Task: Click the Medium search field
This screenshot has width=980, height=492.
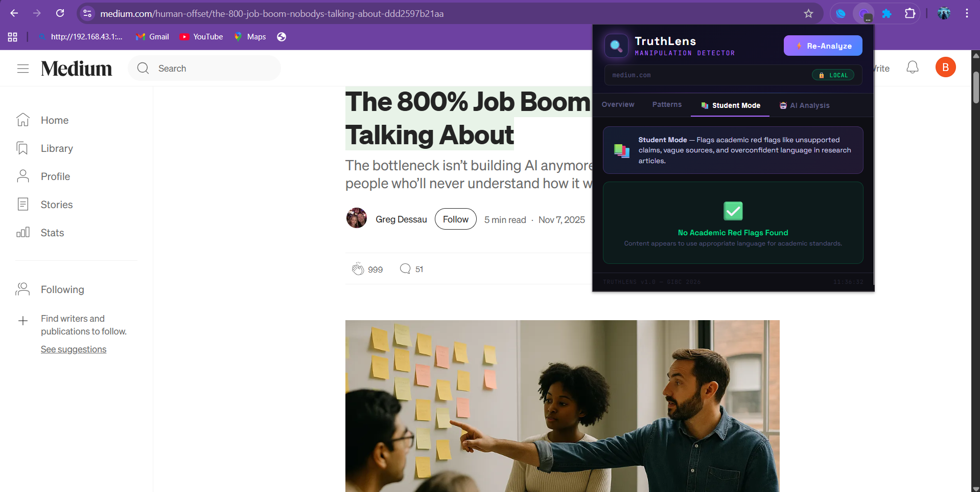Action: pos(204,69)
